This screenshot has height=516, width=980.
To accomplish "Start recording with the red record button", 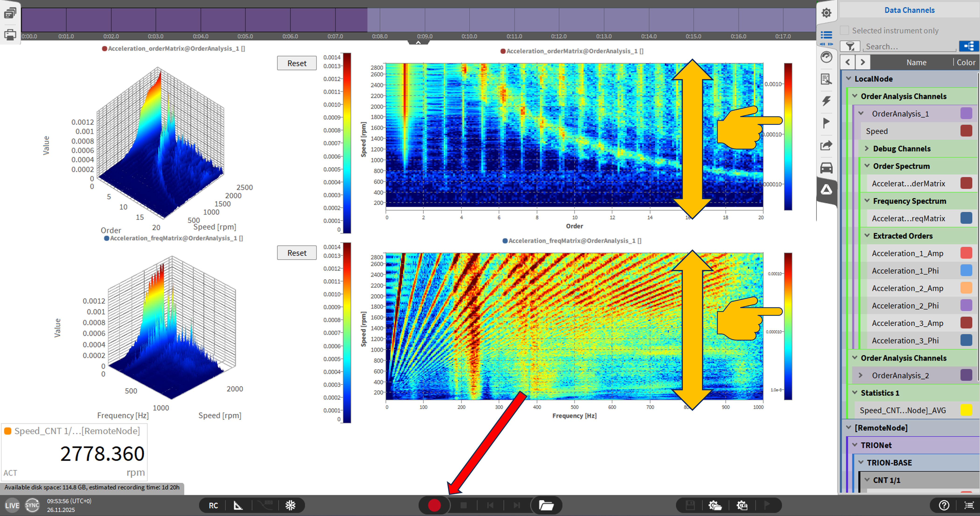I will pos(434,505).
